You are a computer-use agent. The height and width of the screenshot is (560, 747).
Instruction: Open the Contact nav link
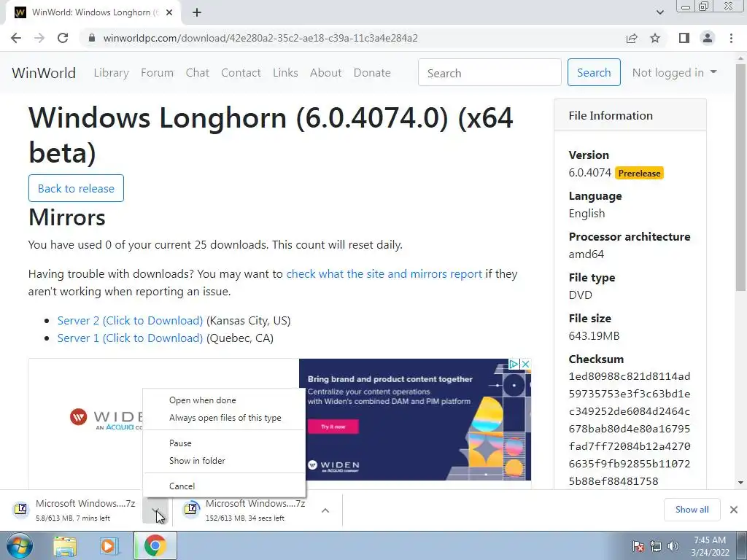(x=241, y=73)
